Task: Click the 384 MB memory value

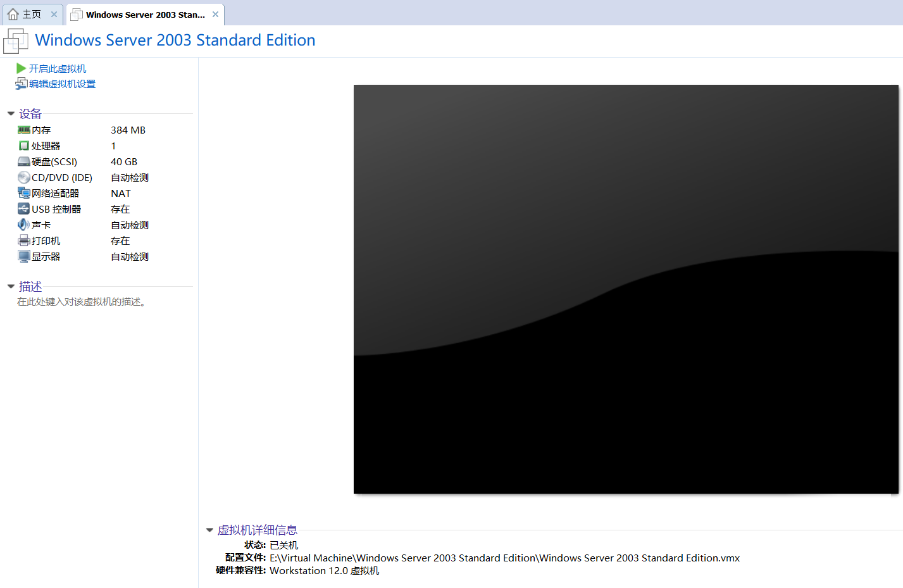Action: 128,130
